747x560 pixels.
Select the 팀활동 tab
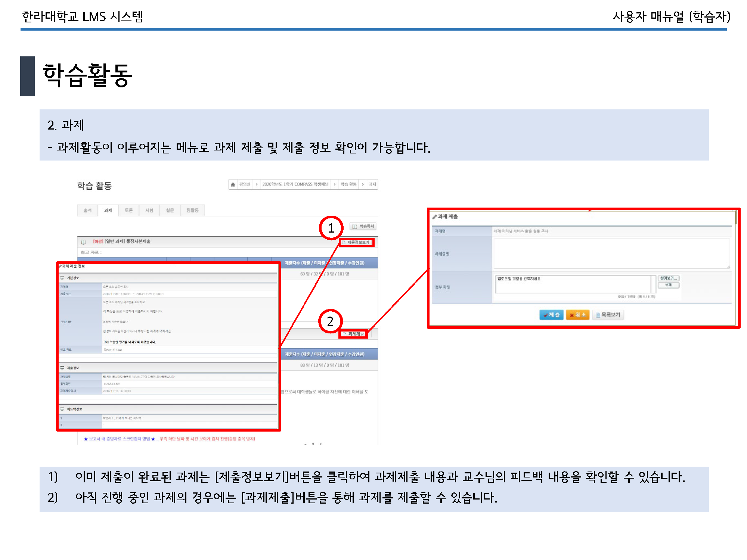192,211
